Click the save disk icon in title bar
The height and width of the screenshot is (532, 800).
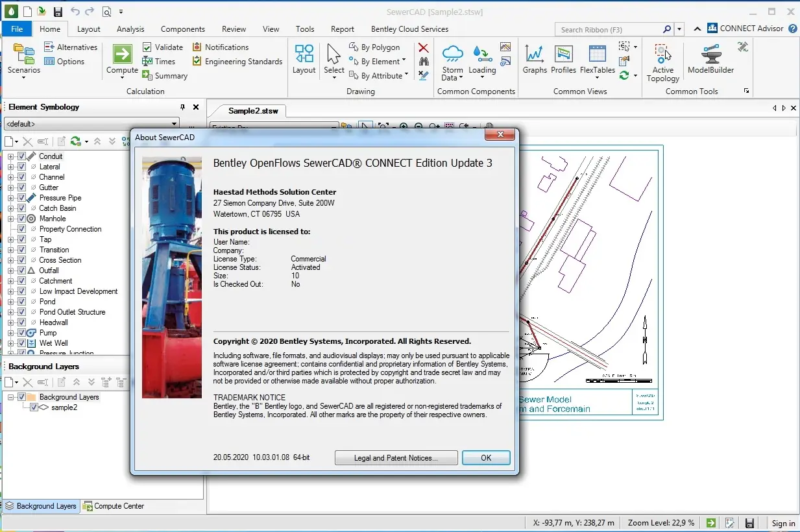[58, 12]
